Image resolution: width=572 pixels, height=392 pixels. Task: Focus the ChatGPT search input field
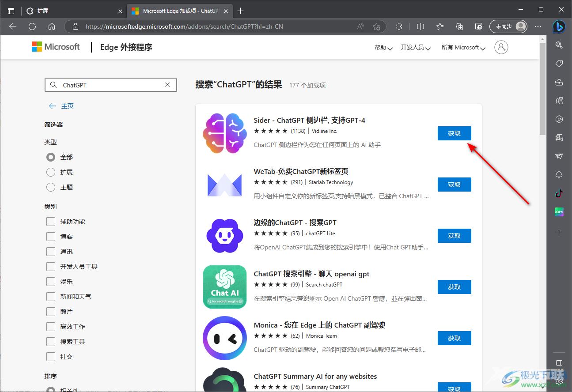click(111, 85)
